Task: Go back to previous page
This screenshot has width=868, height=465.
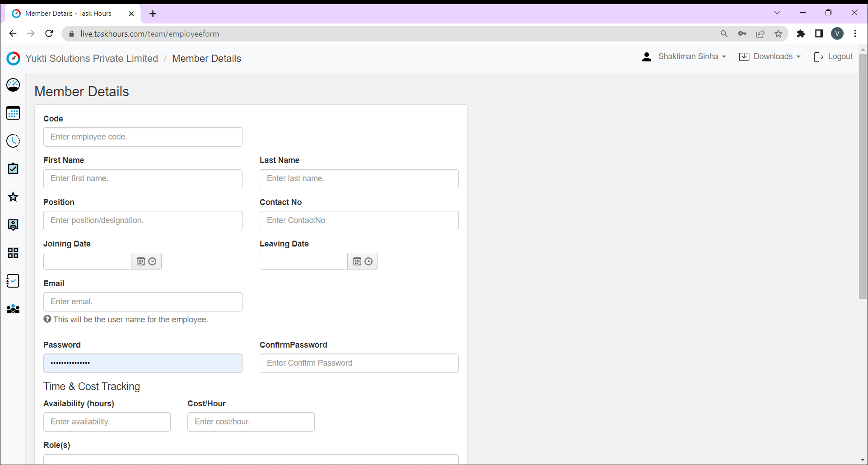Action: tap(13, 33)
